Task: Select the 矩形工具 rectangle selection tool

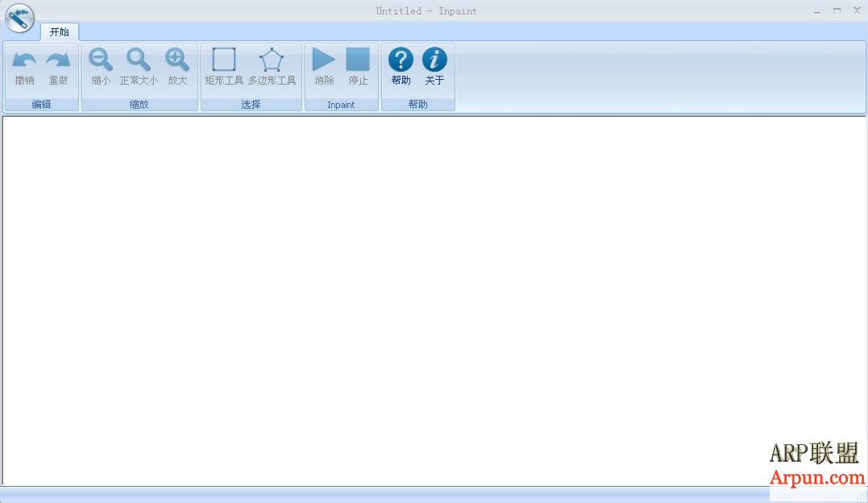Action: [x=224, y=68]
